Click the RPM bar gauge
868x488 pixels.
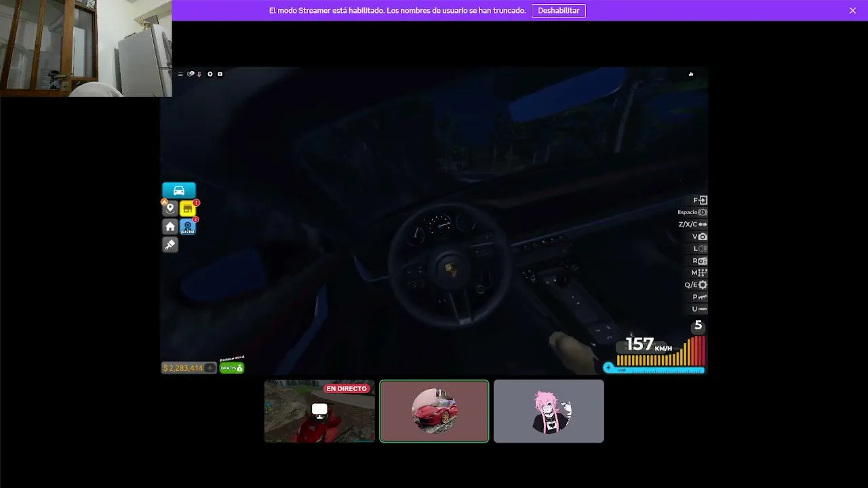pyautogui.click(x=661, y=352)
